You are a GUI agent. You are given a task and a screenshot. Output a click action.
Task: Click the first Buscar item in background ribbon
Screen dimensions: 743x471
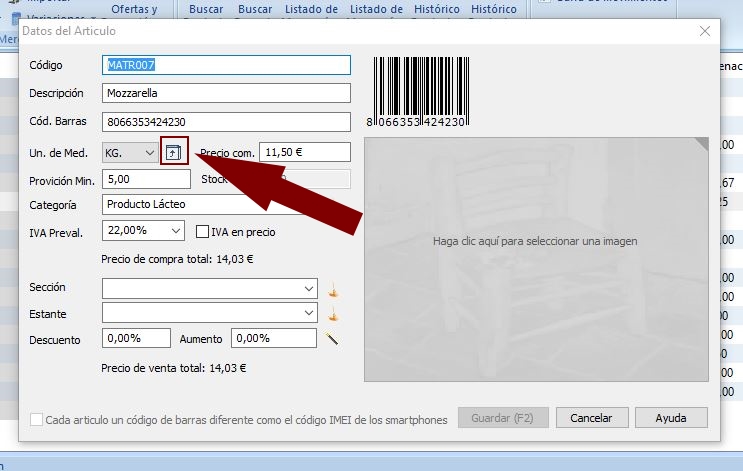pyautogui.click(x=206, y=9)
